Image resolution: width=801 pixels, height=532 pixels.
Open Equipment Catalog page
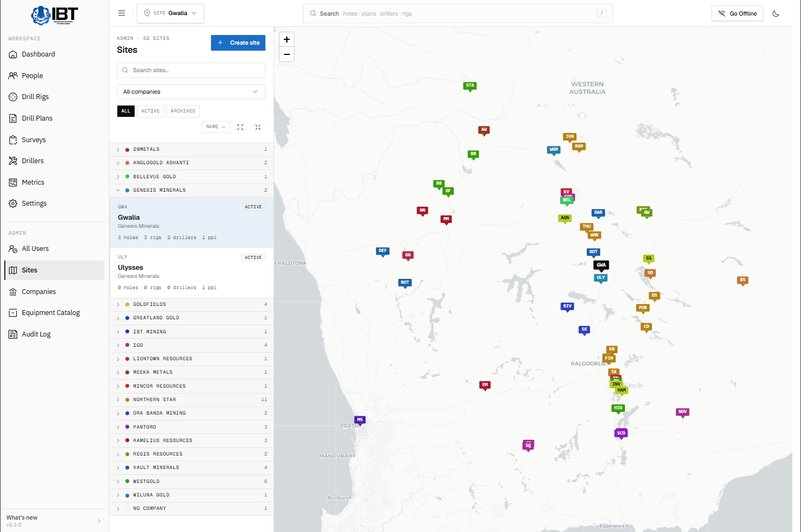[54, 313]
